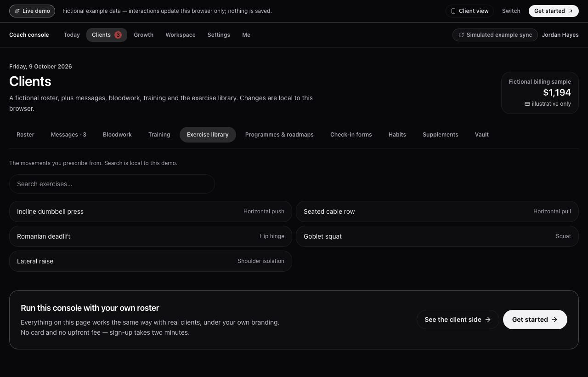Go to the Growth section
The width and height of the screenshot is (588, 377).
(x=144, y=35)
